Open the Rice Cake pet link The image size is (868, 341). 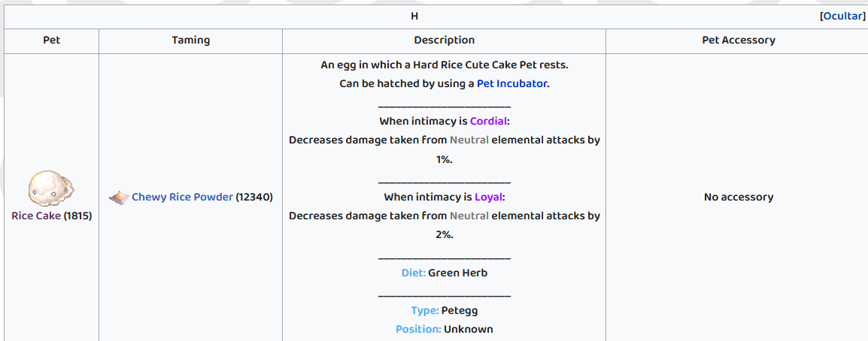[x=36, y=216]
